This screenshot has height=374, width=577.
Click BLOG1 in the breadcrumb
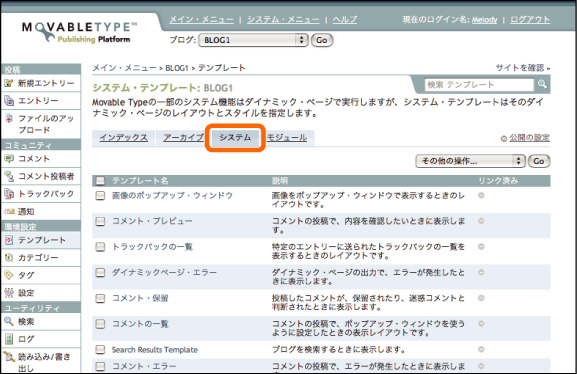tap(177, 68)
